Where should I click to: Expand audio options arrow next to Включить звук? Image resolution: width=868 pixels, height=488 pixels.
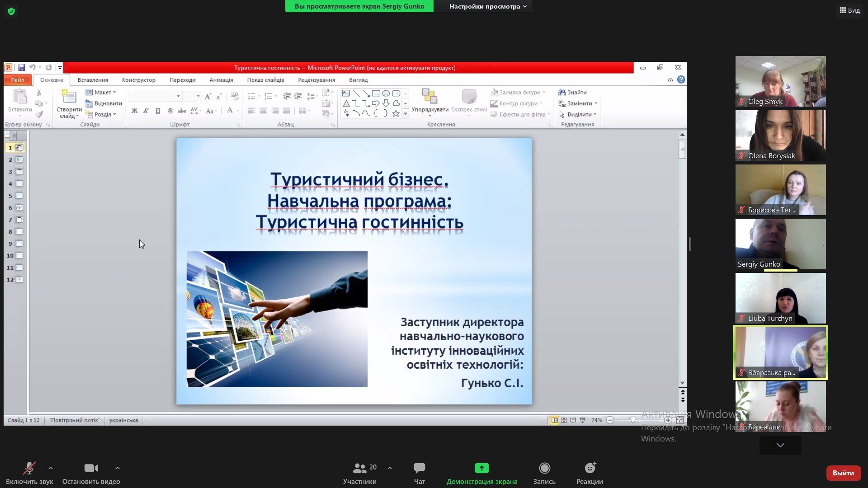(51, 468)
